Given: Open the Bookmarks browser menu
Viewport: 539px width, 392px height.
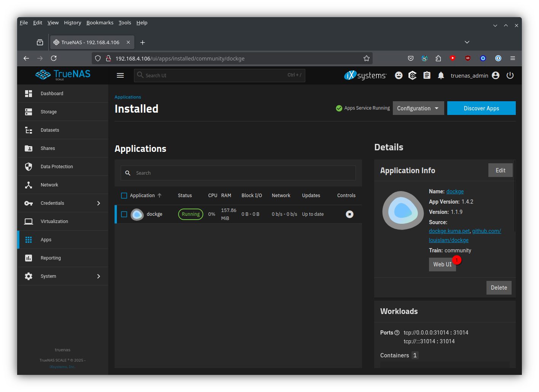Looking at the screenshot, I should pos(100,23).
